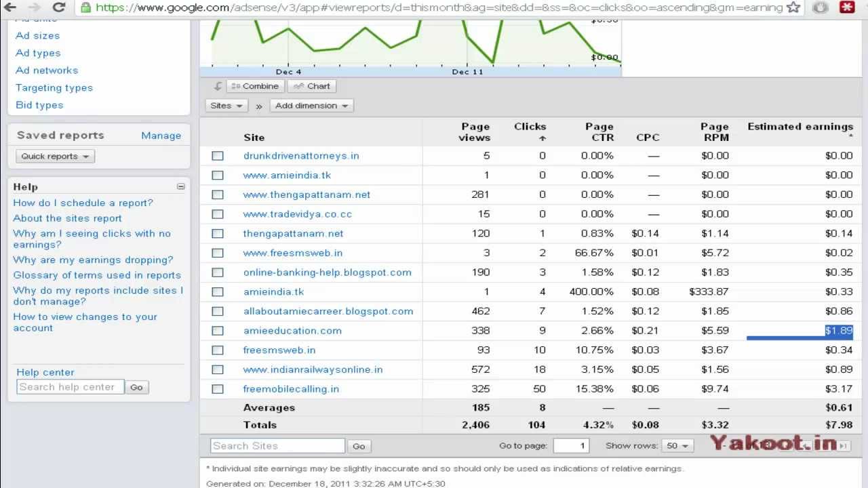Open Ad sizes in the left sidebar
868x488 pixels.
[37, 35]
